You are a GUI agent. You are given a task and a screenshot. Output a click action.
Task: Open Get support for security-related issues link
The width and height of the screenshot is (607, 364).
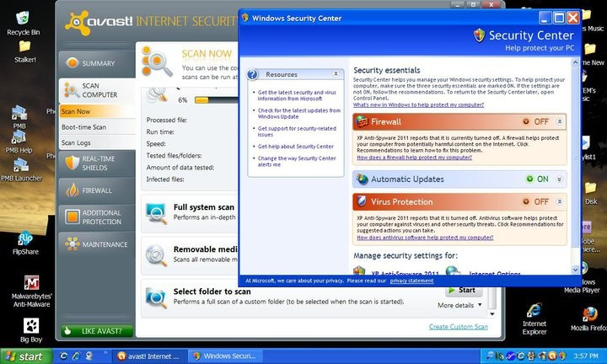tap(297, 131)
